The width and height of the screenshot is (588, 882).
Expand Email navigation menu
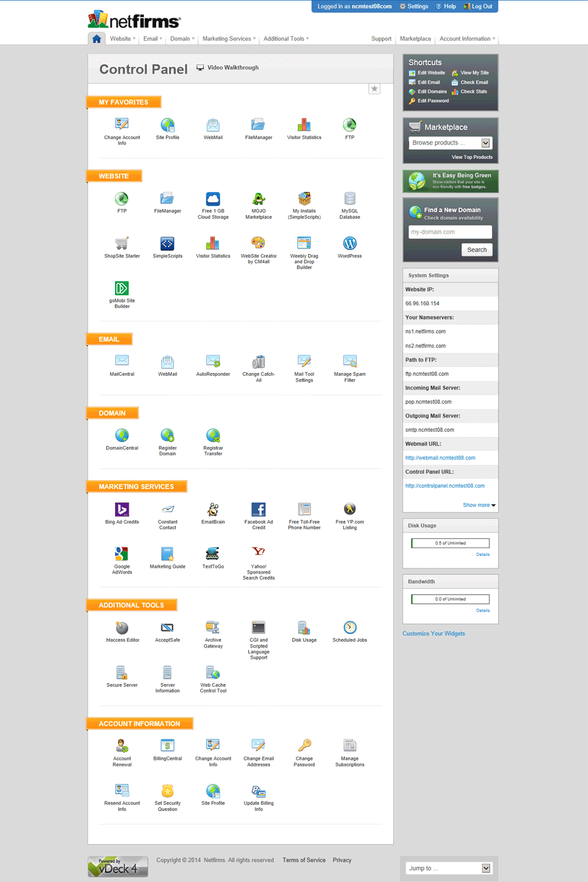click(153, 39)
